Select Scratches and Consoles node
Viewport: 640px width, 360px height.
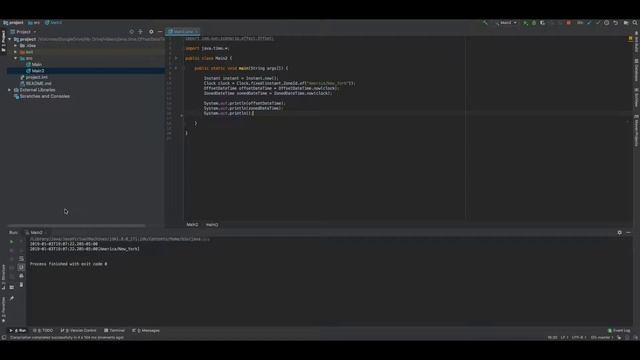[42, 96]
